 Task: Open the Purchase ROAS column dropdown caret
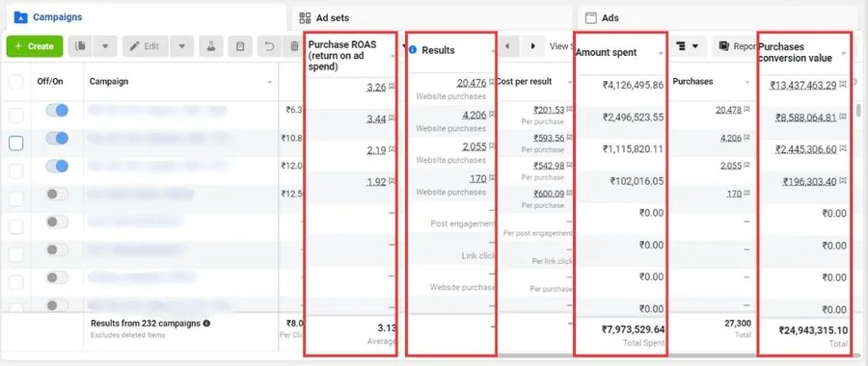coord(393,57)
